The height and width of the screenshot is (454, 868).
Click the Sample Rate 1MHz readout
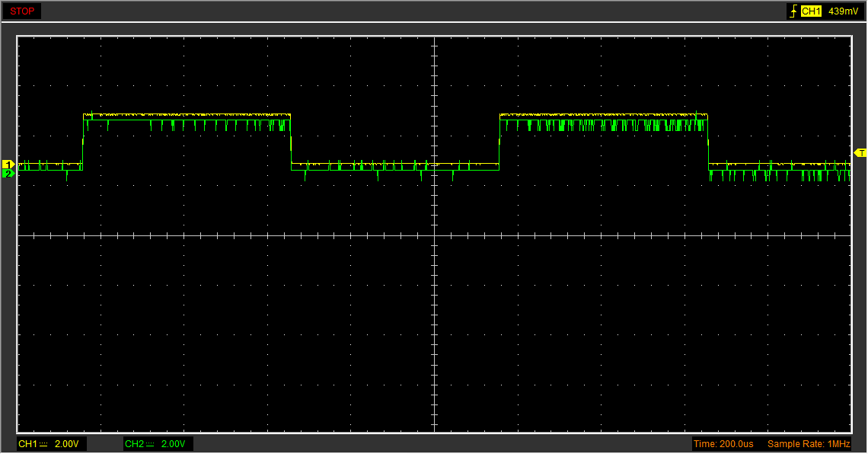809,444
